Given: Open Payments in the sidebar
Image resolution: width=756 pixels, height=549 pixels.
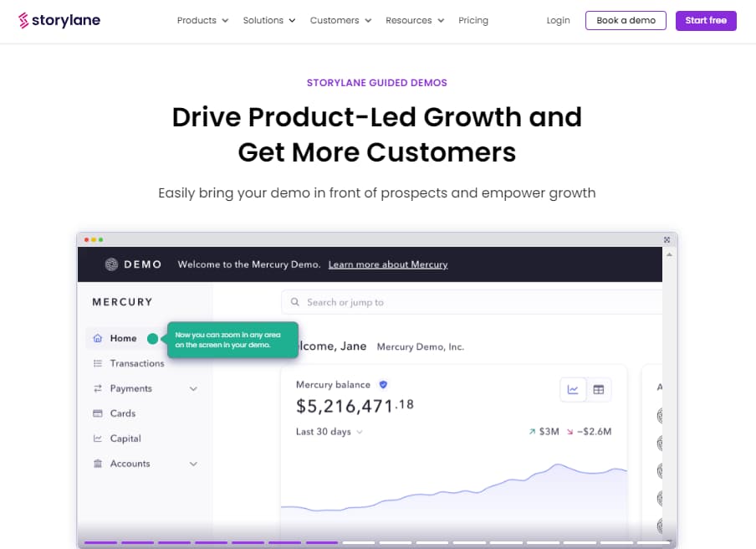Looking at the screenshot, I should (130, 388).
